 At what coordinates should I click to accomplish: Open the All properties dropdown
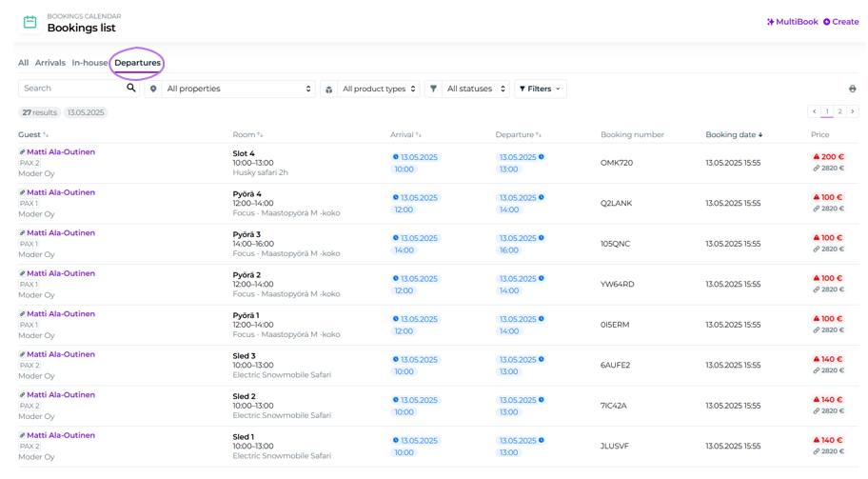coord(239,89)
